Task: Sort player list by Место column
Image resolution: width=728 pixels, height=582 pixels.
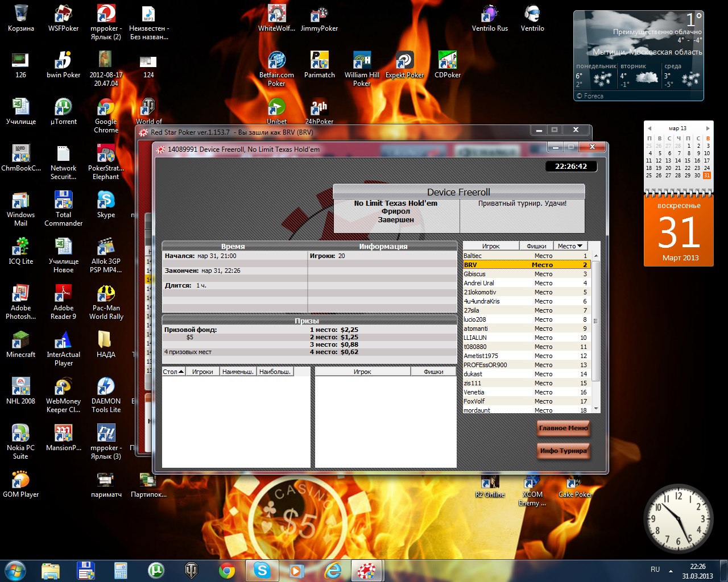Action: (570, 246)
